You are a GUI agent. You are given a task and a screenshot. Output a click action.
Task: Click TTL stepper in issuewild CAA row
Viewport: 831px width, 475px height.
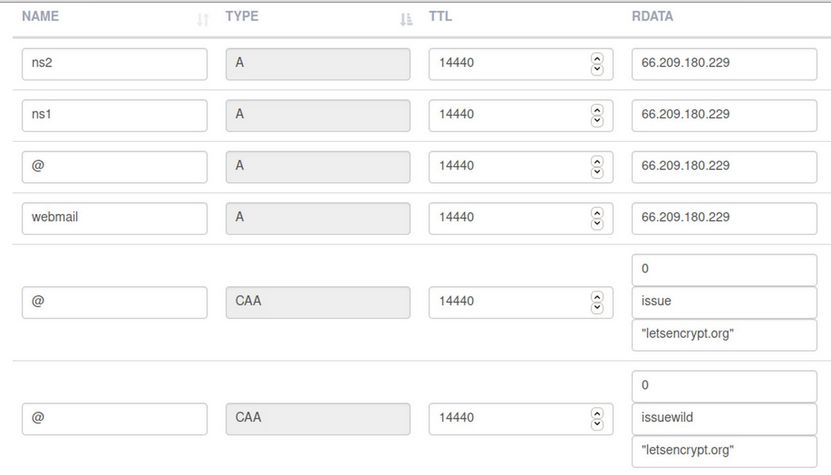(x=598, y=417)
